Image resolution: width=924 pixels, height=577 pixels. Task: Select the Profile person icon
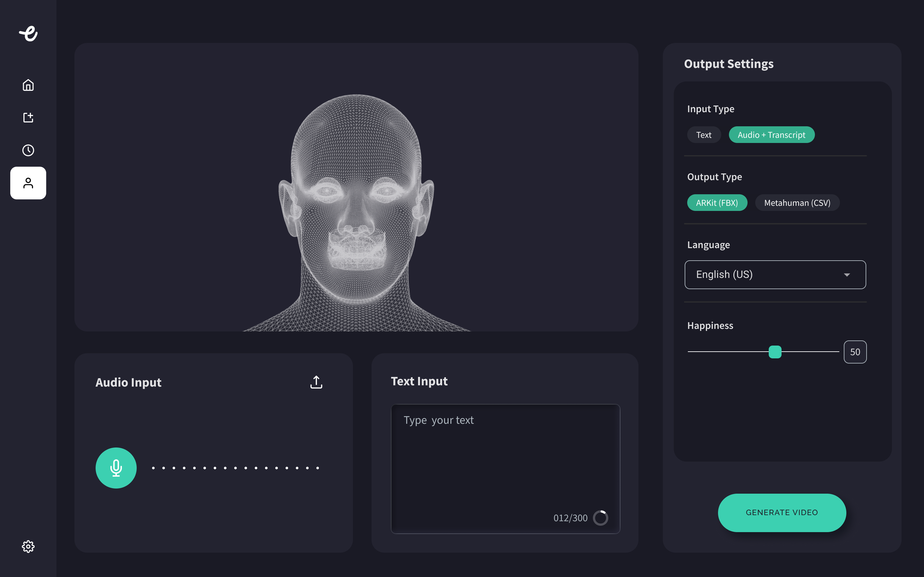tap(28, 183)
